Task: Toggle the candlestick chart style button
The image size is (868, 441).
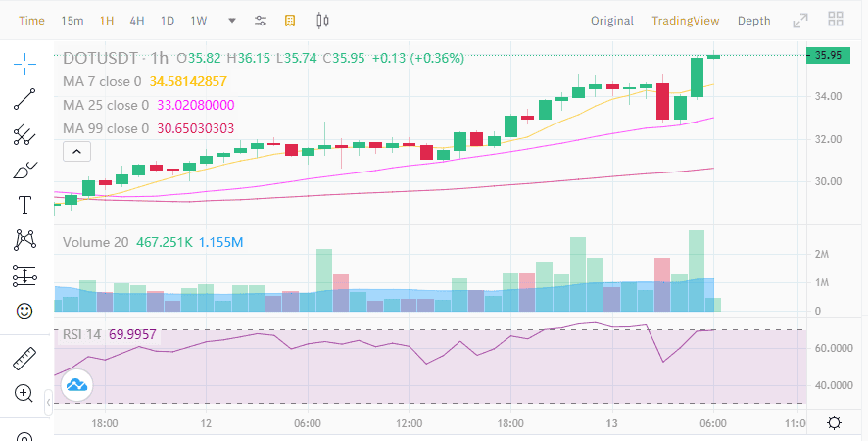Action: (x=322, y=21)
